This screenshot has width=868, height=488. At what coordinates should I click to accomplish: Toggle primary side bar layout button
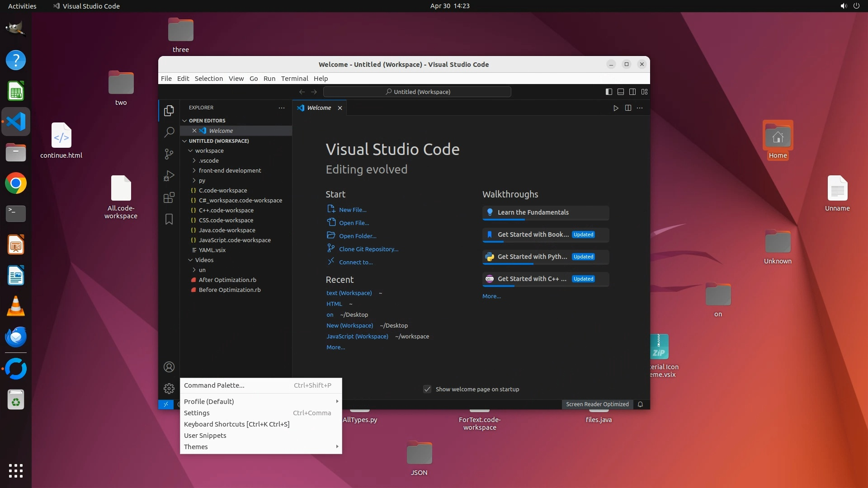tap(609, 92)
